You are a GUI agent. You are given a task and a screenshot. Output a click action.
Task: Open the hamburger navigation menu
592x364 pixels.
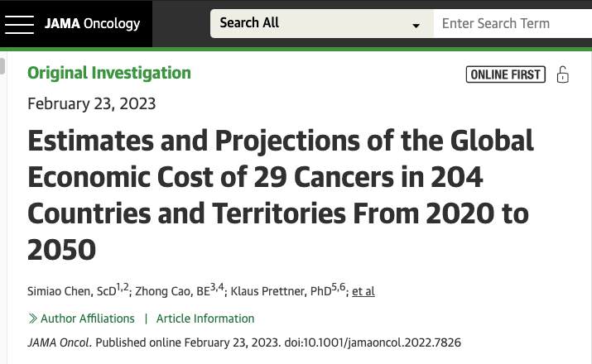click(x=18, y=24)
